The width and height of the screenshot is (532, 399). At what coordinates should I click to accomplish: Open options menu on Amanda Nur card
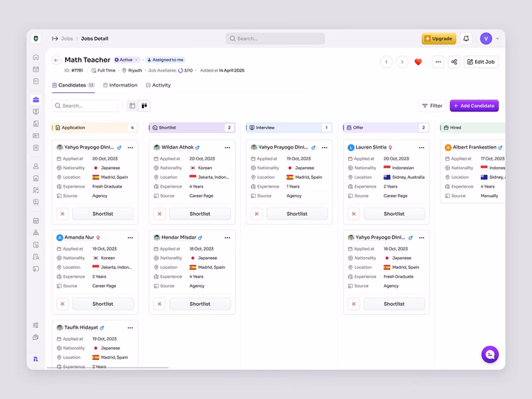[130, 238]
